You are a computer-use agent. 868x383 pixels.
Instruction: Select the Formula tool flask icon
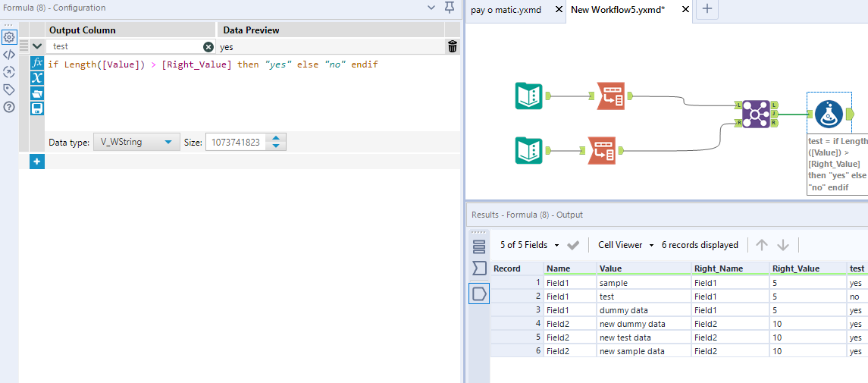[x=829, y=114]
